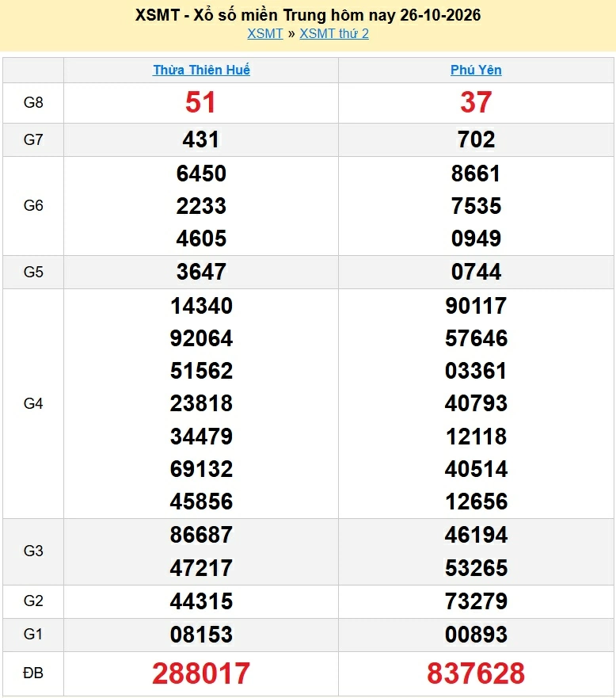Select G7 number 702
The image size is (616, 698).
476,139
